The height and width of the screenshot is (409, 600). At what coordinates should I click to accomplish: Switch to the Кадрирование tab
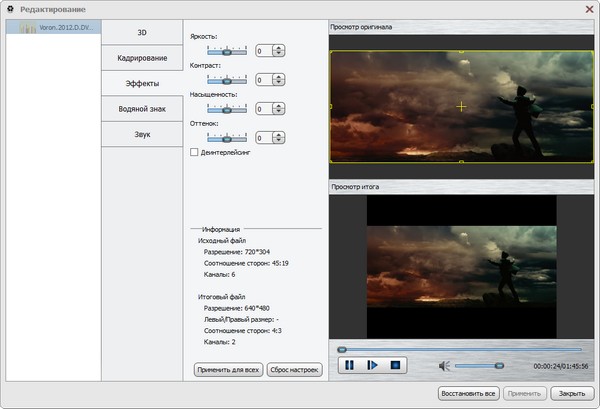pos(142,59)
